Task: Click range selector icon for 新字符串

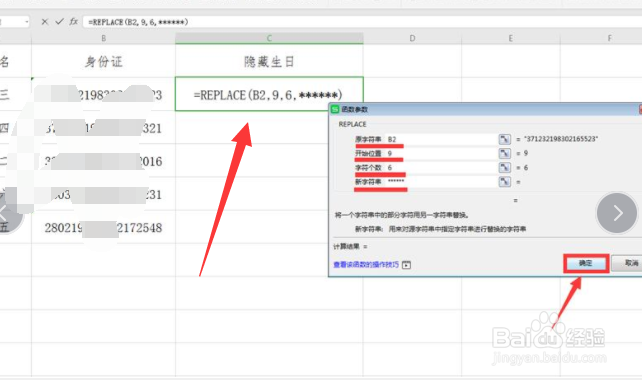Action: point(505,181)
